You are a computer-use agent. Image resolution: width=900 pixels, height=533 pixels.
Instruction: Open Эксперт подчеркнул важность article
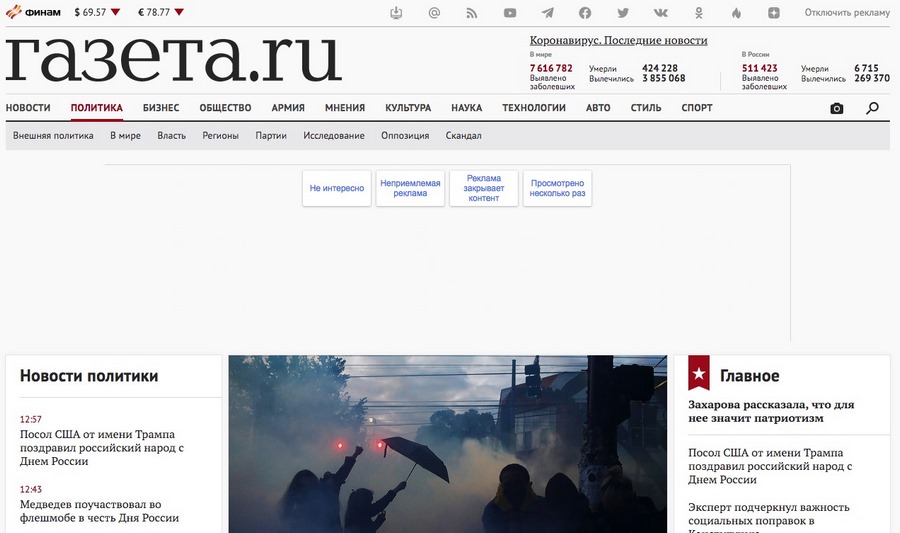point(769,518)
